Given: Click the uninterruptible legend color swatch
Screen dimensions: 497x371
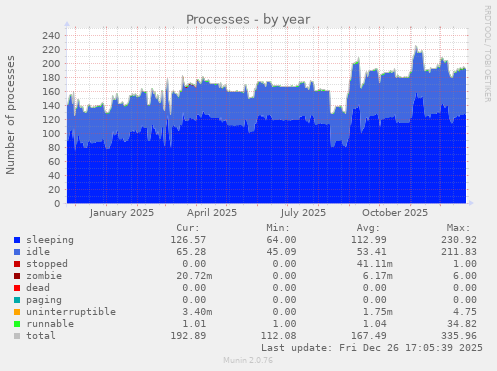Looking at the screenshot, I should tap(17, 312).
